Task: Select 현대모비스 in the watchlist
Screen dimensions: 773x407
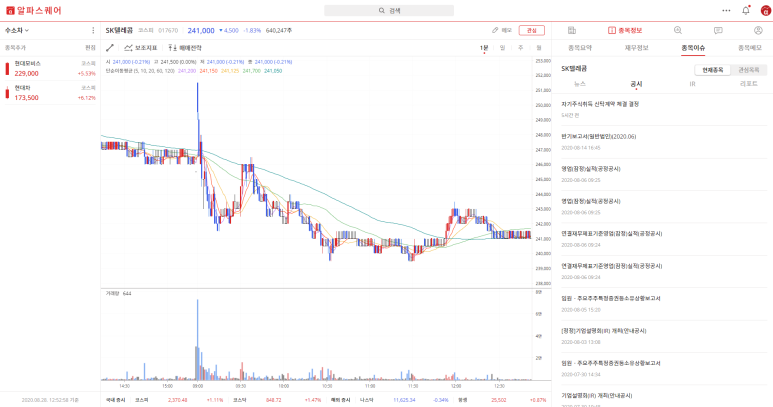Action: (50, 68)
